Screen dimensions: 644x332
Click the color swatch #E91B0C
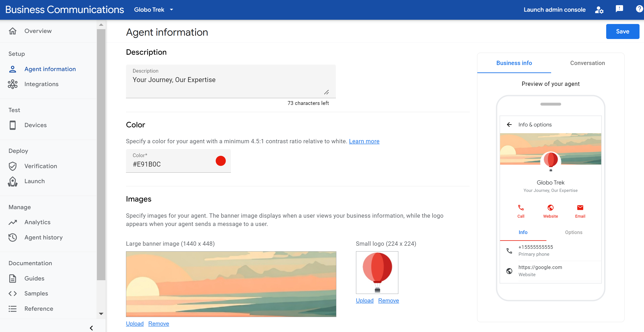pyautogui.click(x=220, y=161)
